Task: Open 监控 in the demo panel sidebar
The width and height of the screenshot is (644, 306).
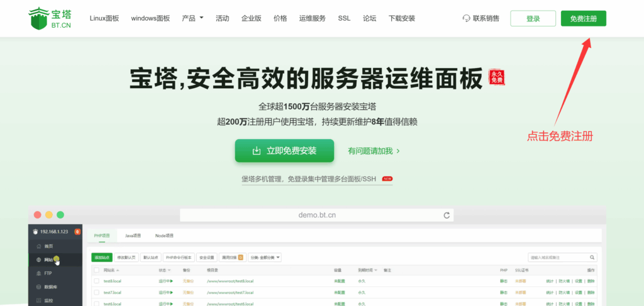Action: (x=55, y=300)
